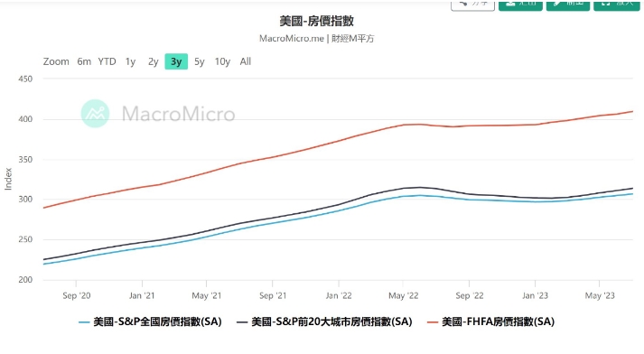
Task: Click the May '22 x-axis marker
Action: coord(404,295)
